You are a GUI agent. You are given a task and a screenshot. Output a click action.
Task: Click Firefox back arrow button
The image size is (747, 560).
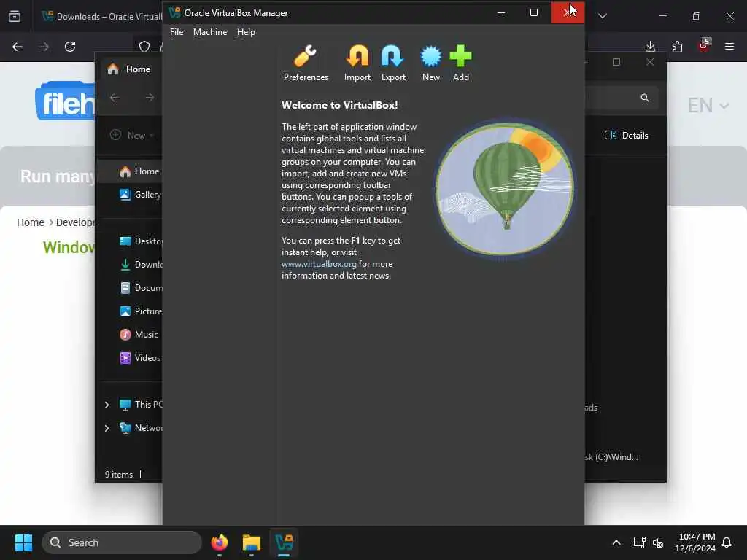18,47
